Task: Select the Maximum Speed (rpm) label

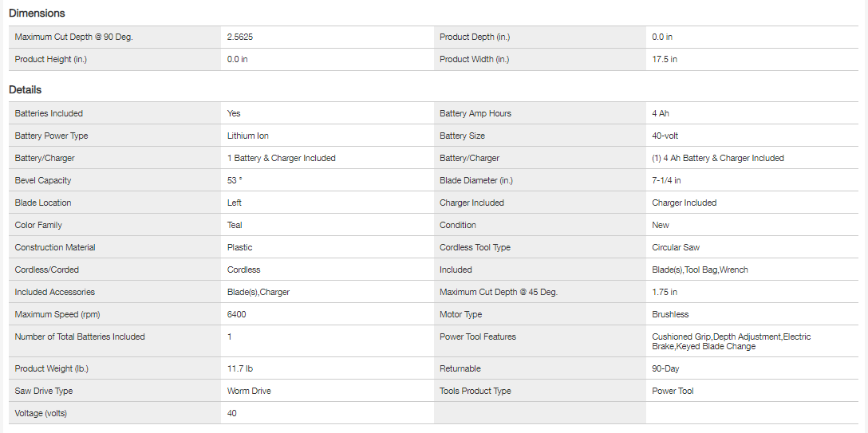Action: pyautogui.click(x=57, y=314)
